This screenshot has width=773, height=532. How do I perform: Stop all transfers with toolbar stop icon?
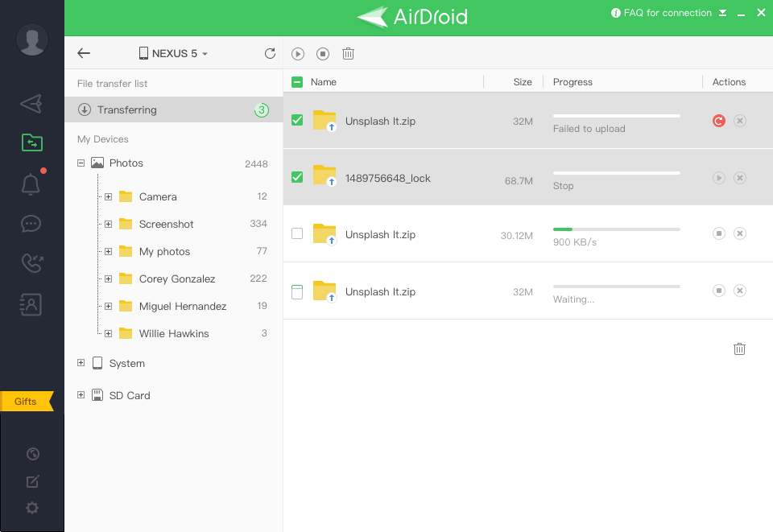[323, 54]
